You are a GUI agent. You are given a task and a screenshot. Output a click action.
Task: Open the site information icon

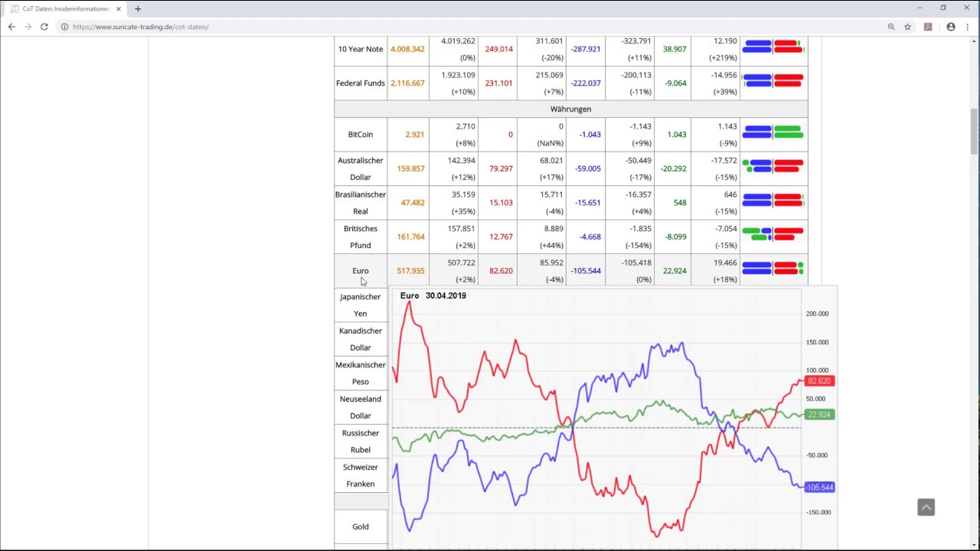click(x=65, y=27)
